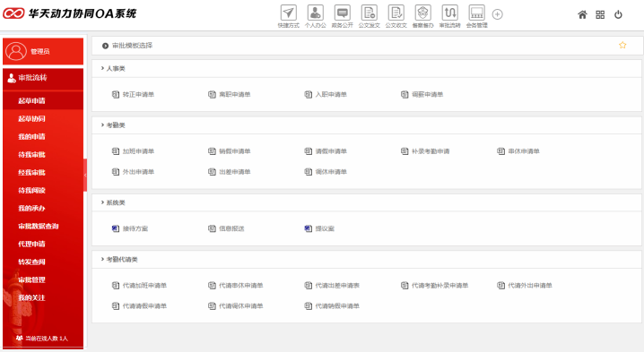Open the 审批流转 top toolbar icon
The width and height of the screenshot is (644, 352).
(x=449, y=13)
